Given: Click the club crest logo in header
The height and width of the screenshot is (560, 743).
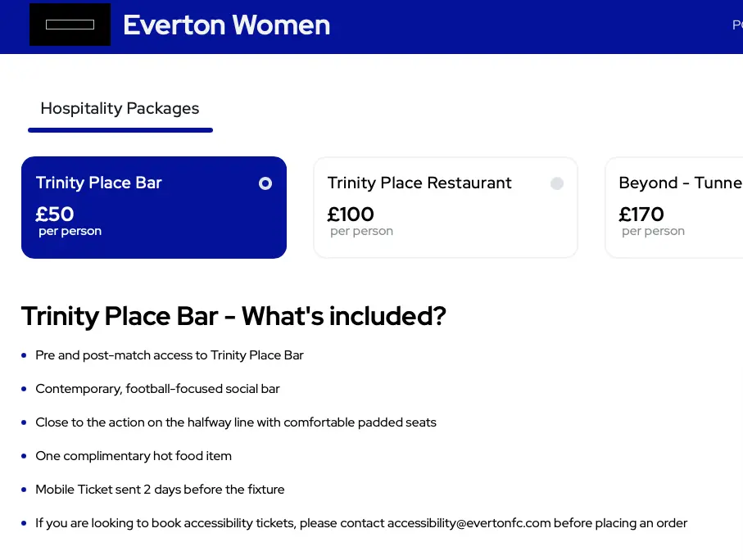Looking at the screenshot, I should [70, 25].
